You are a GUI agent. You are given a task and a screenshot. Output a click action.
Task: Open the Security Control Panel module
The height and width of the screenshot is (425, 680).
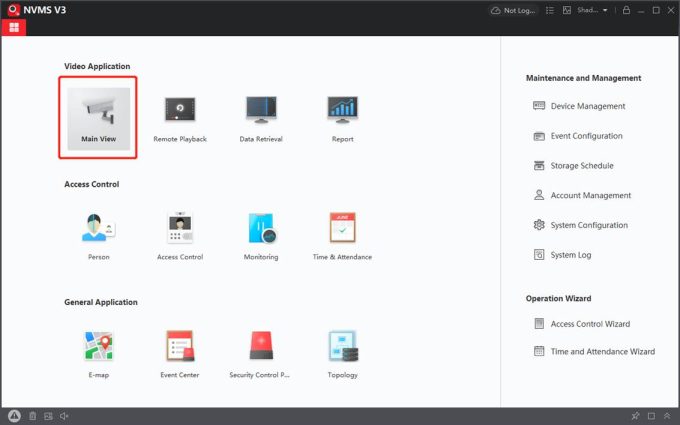click(261, 353)
